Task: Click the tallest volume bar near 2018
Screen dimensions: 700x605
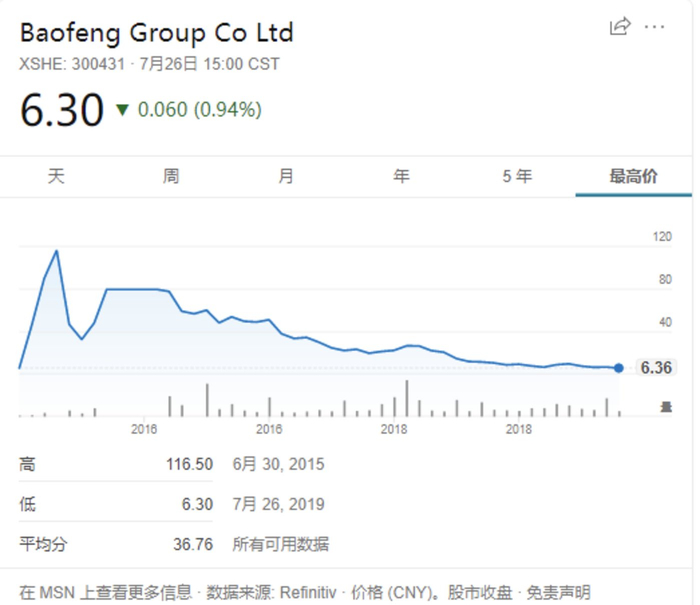Action: [407, 398]
